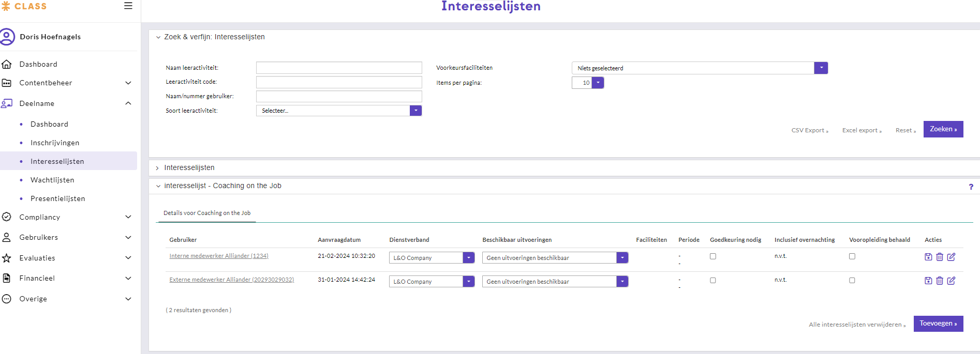Check Goedkeuring nodig for Interne medewerker

[713, 256]
